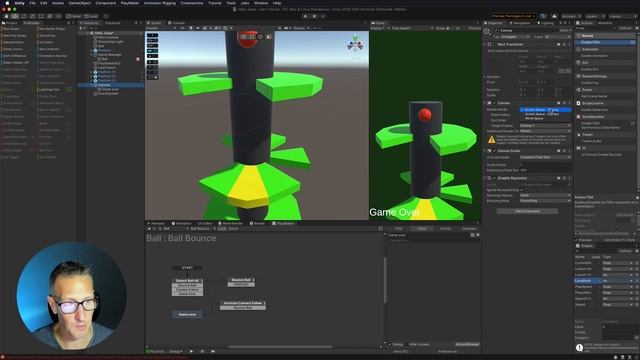
Task: Select the Rotate tool in toolbar
Action: tap(24, 16)
